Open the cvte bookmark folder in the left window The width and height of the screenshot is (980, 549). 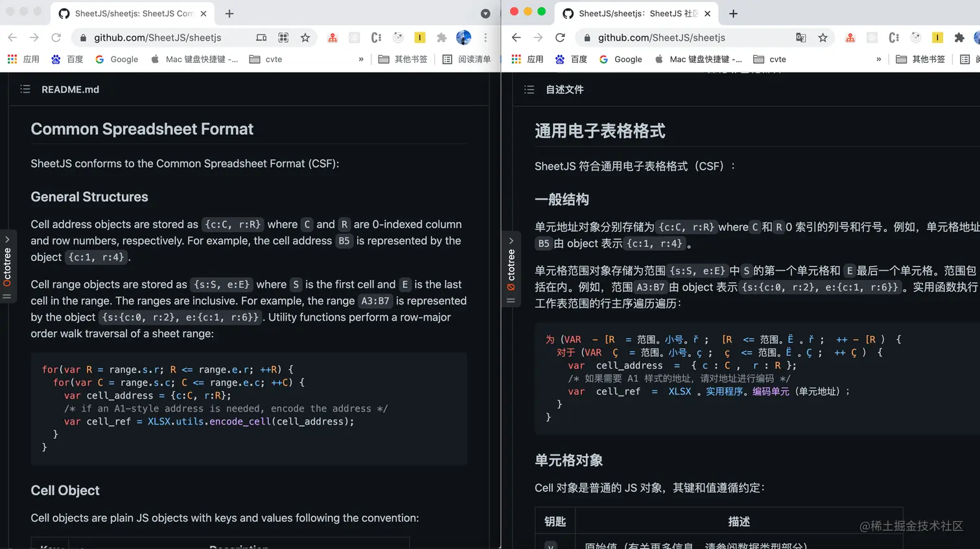point(266,59)
